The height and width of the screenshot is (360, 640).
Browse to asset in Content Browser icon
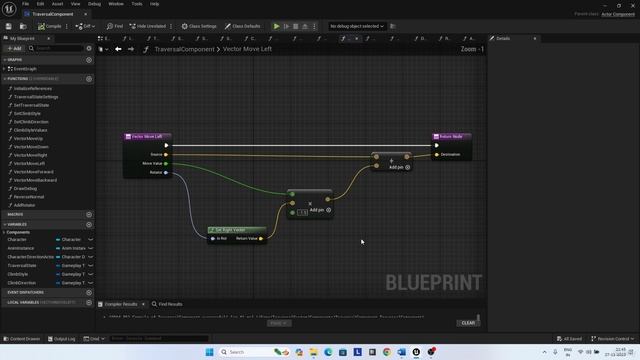[x=23, y=26]
